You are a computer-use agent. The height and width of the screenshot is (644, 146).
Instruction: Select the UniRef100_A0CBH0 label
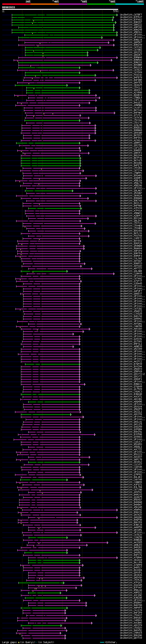click(x=131, y=623)
